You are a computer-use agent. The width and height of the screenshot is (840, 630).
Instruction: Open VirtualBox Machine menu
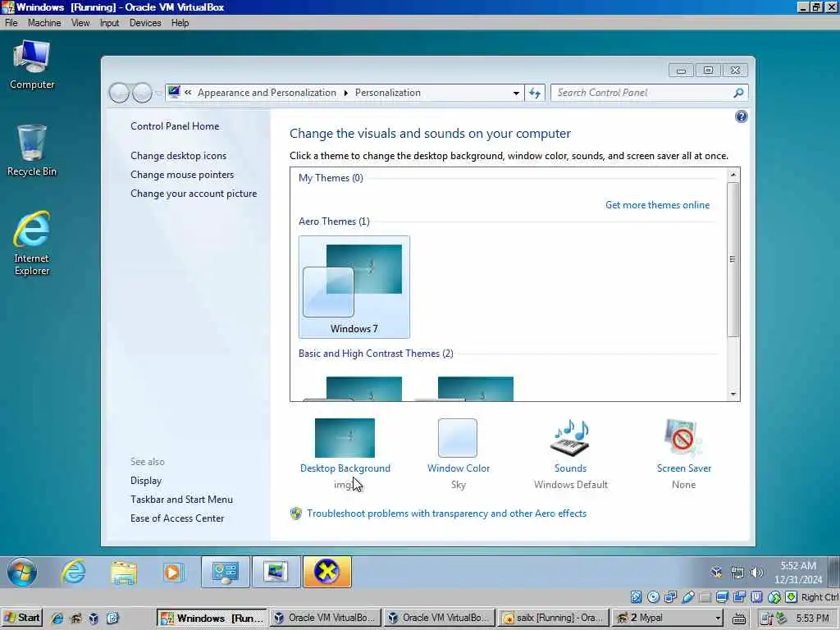pyautogui.click(x=44, y=23)
